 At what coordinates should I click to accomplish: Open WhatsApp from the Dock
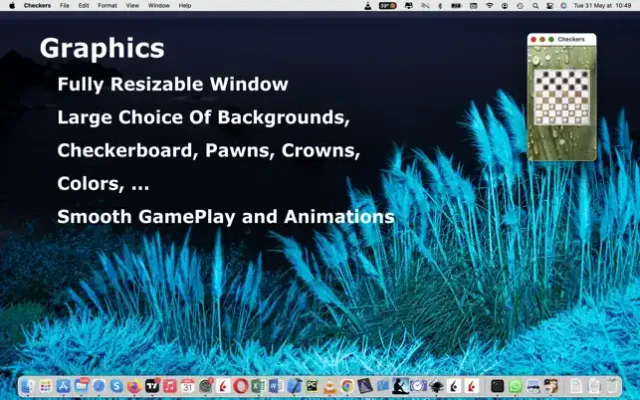[x=515, y=386]
